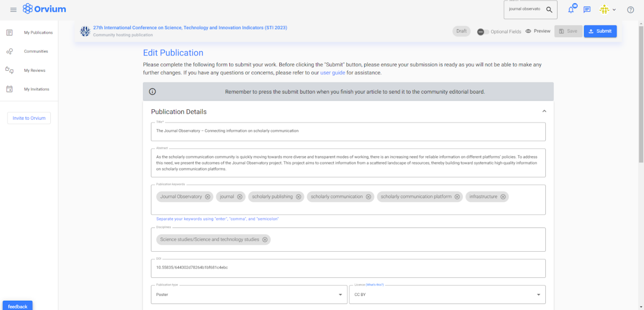644x310 pixels.
Task: Click the feedback button
Action: pos(18,306)
